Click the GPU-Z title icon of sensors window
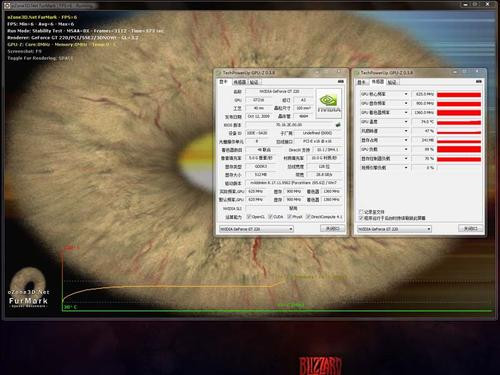 tap(357, 72)
